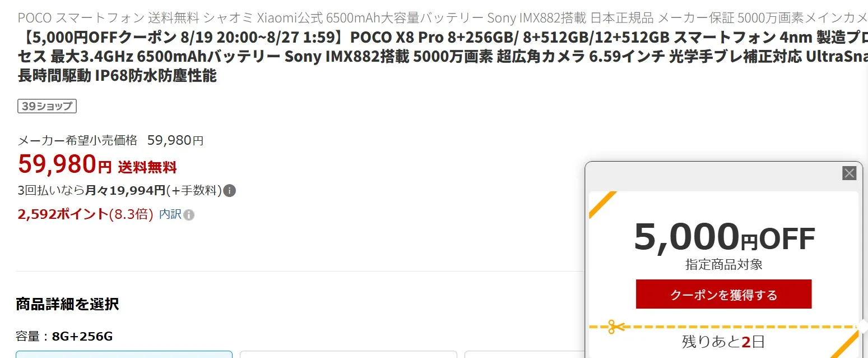
Task: Click the メーカー希望小売価格 list price
Action: pyautogui.click(x=110, y=140)
